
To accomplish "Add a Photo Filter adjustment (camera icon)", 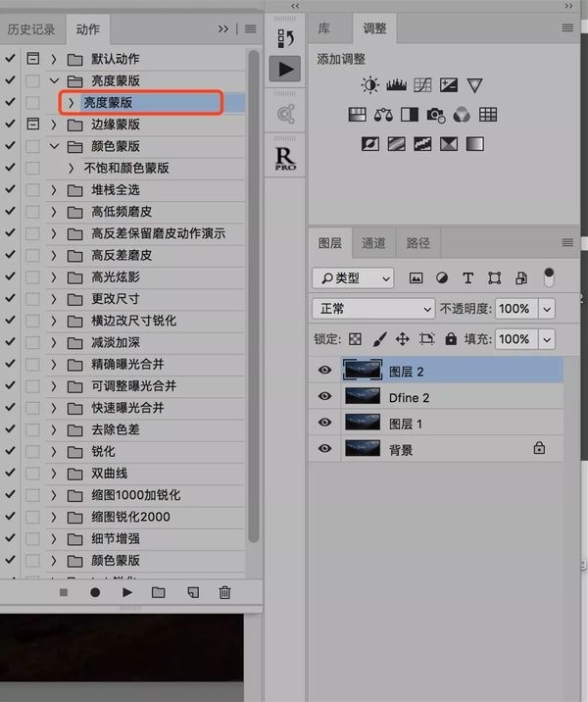I will pos(435,115).
